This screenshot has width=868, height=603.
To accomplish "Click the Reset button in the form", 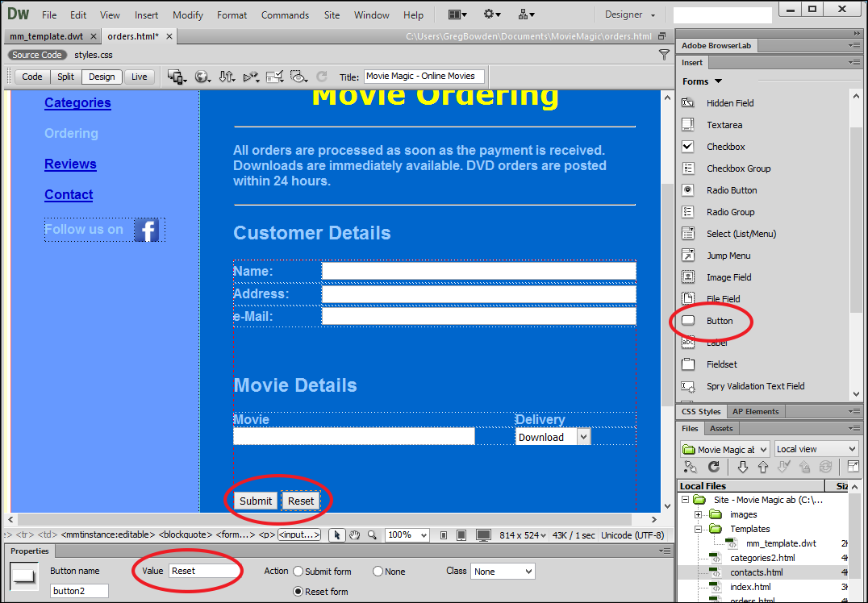I will (301, 501).
